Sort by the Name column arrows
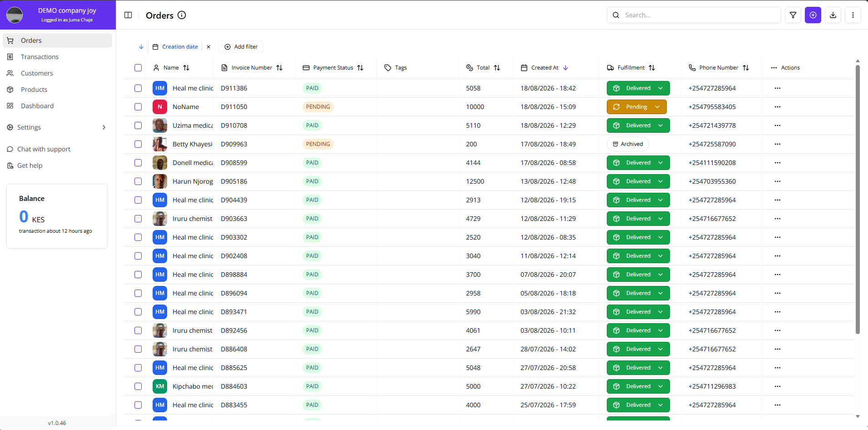 click(x=186, y=68)
